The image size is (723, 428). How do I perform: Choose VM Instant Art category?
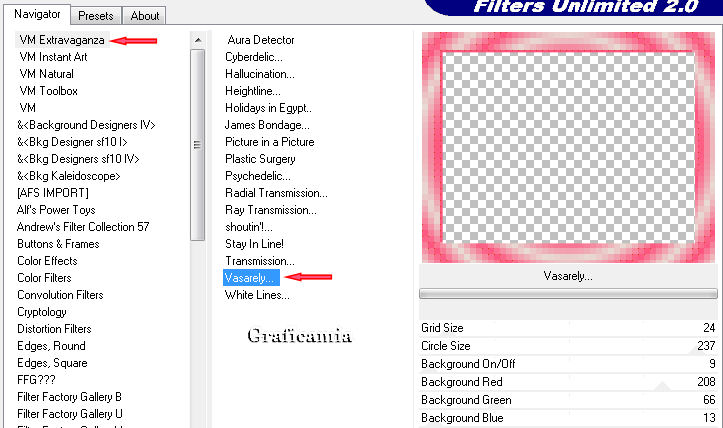[53, 57]
